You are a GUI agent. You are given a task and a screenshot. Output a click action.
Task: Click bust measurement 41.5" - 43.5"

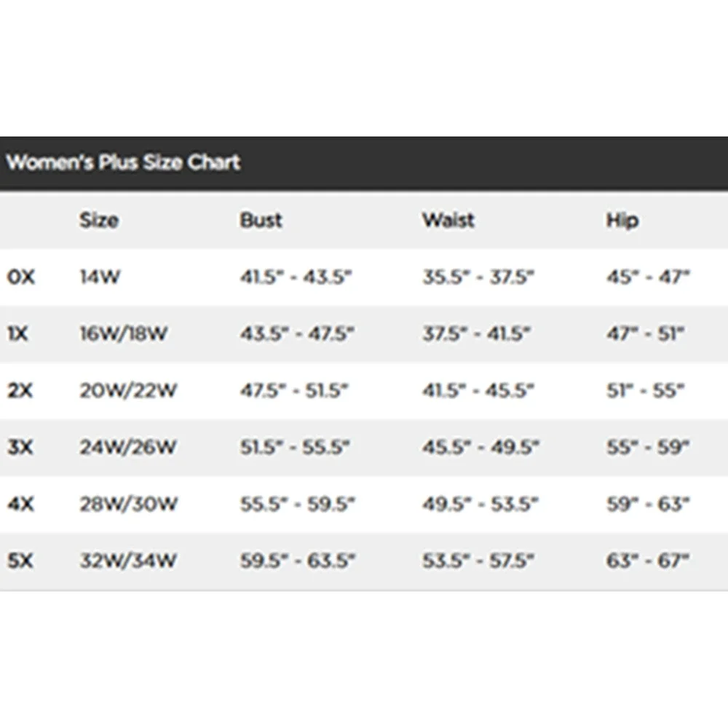tap(296, 277)
